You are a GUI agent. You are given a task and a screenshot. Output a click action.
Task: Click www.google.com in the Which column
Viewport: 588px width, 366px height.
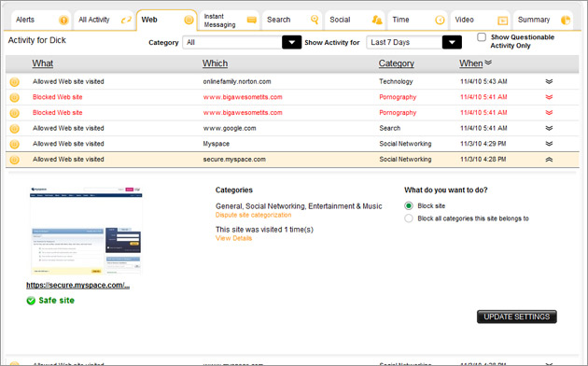click(x=230, y=128)
